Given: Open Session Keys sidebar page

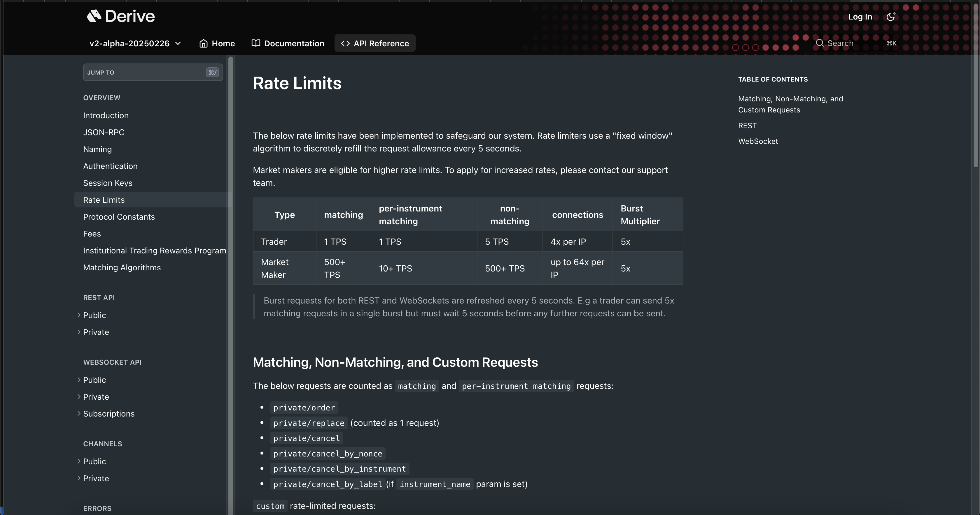Looking at the screenshot, I should click(x=108, y=183).
